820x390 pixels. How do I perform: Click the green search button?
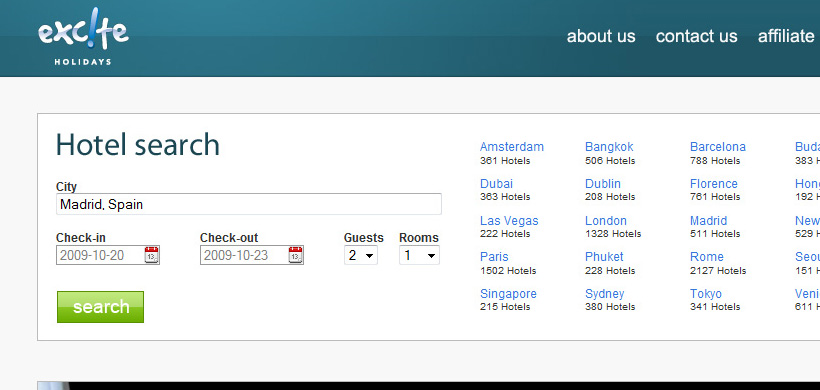pos(100,307)
